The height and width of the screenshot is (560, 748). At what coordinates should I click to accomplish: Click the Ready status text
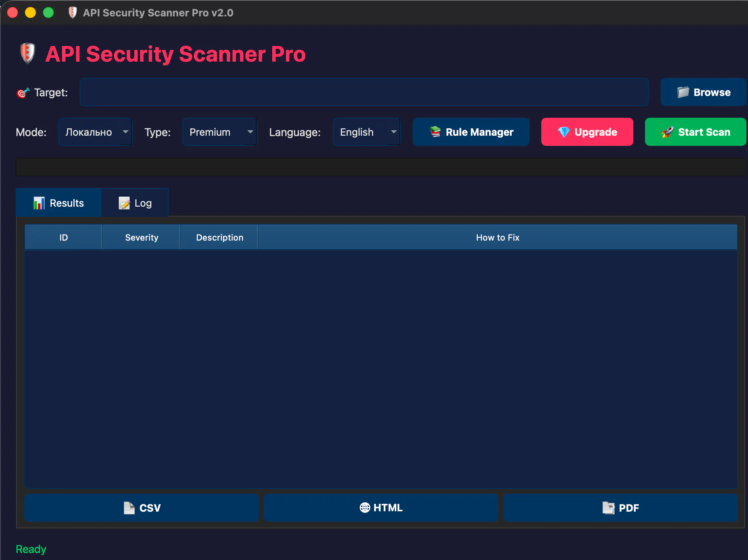pyautogui.click(x=31, y=549)
